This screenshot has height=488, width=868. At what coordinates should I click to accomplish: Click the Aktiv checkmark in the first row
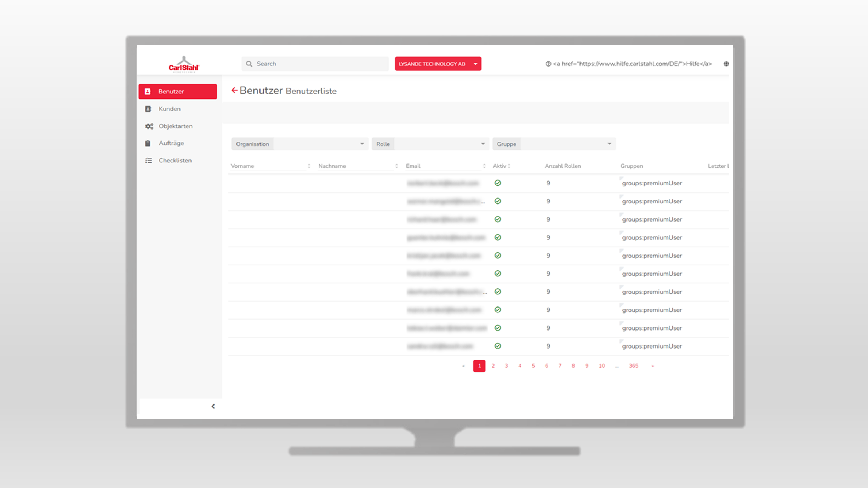click(498, 183)
